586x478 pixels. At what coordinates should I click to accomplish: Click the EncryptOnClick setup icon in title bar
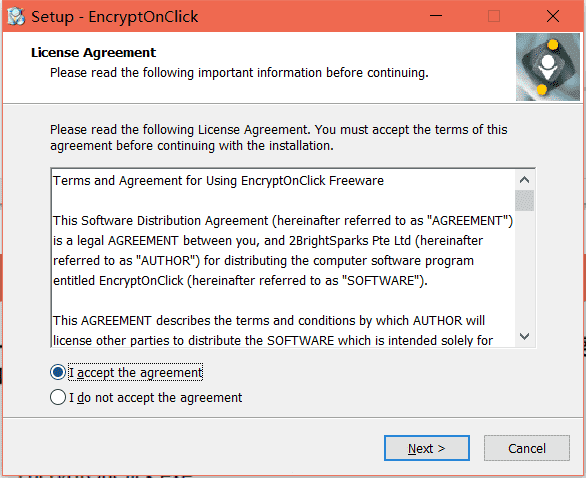(16, 16)
